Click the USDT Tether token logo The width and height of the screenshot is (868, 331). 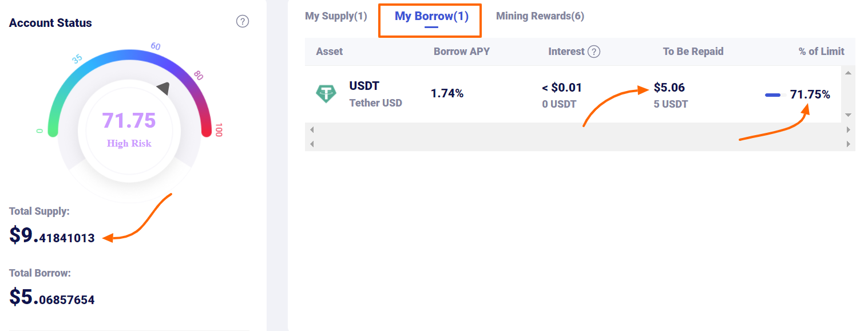click(326, 94)
